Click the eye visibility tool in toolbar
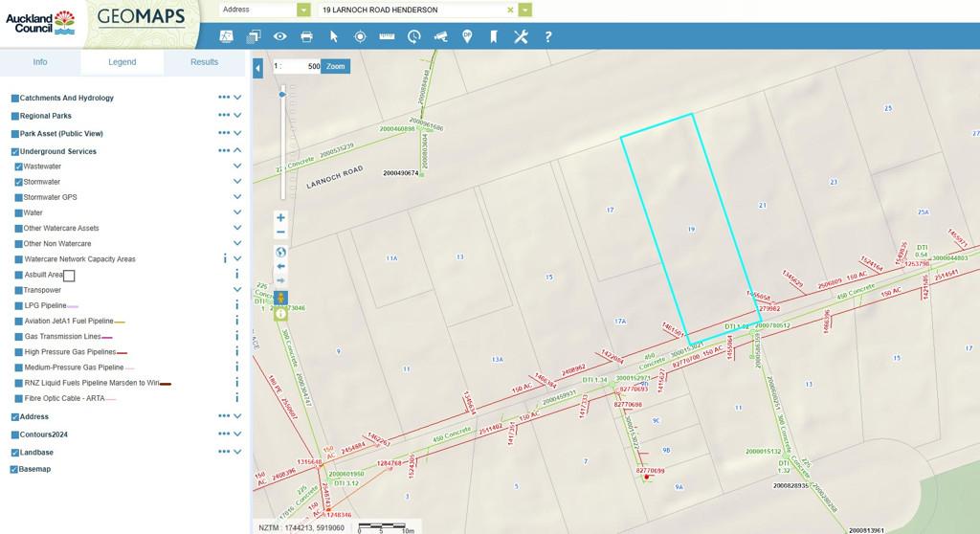This screenshot has width=980, height=534. pyautogui.click(x=279, y=36)
